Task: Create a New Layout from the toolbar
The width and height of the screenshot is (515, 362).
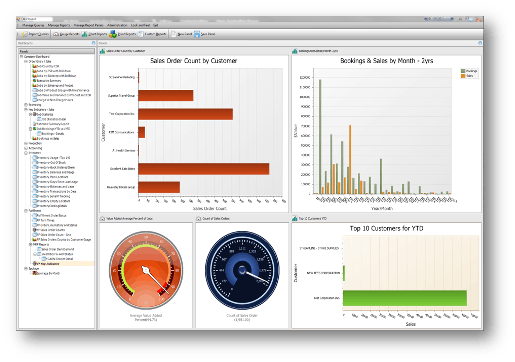Action: pyautogui.click(x=182, y=34)
